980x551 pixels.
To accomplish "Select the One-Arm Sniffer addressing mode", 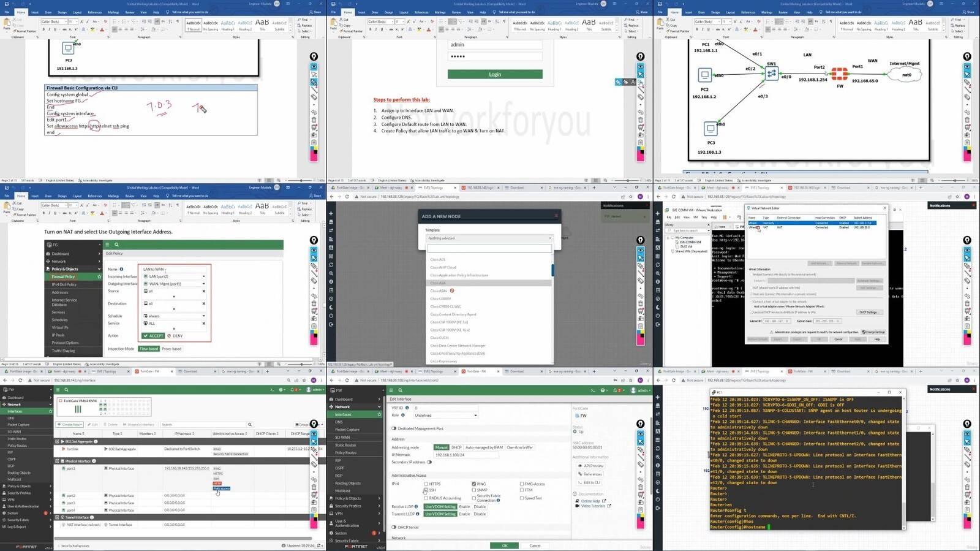I will point(519,447).
